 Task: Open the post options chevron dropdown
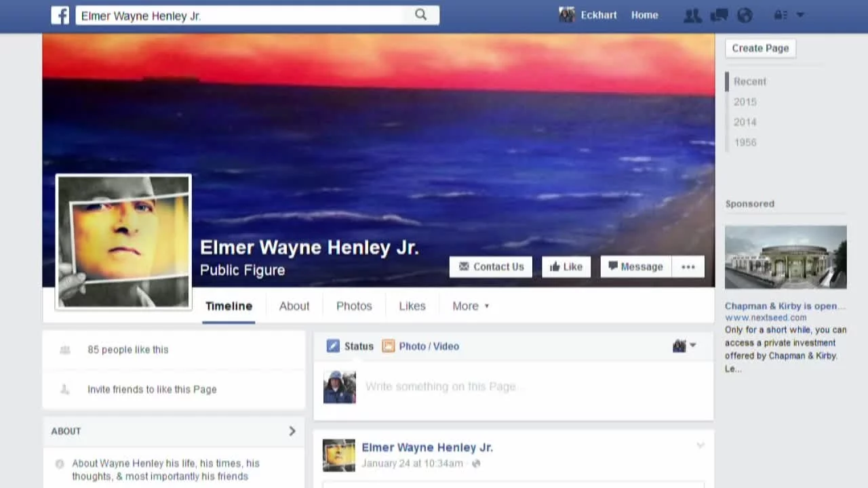pyautogui.click(x=700, y=445)
